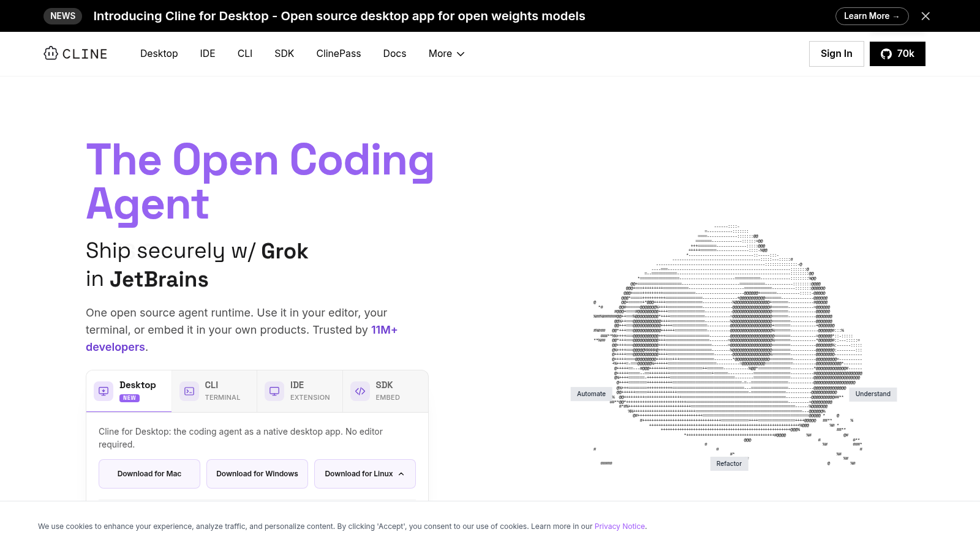Click the Understand label on the artwork
The image size is (980, 551).
click(x=873, y=394)
